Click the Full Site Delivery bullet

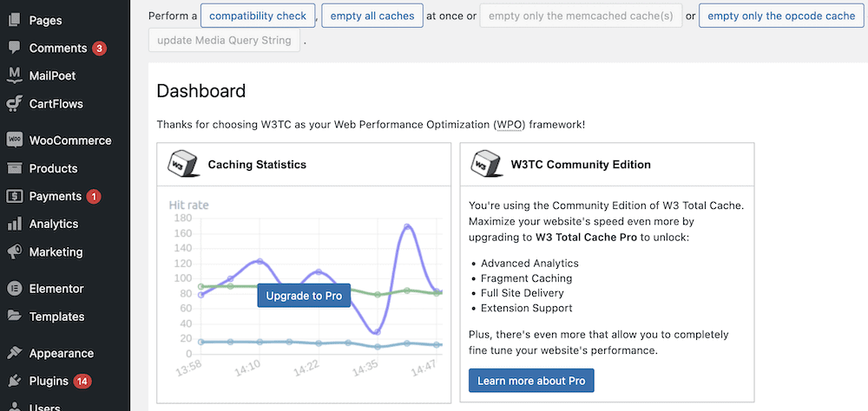tap(523, 293)
